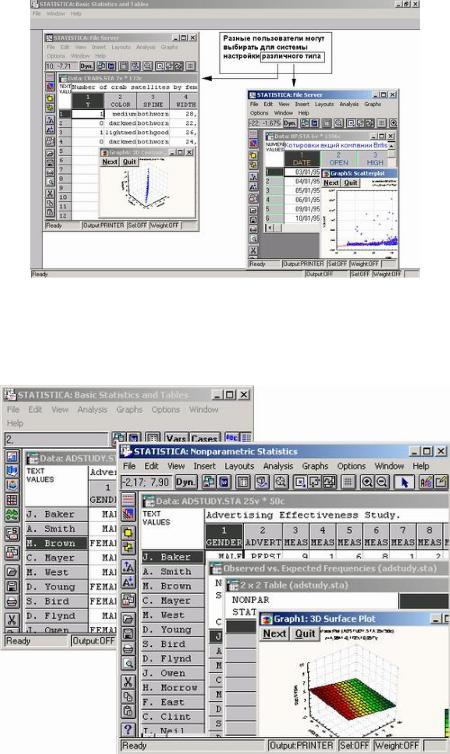This screenshot has height=754, width=450.
Task: Click the grid icon in Nonparametric top toolbar
Action: pyautogui.click(x=349, y=482)
